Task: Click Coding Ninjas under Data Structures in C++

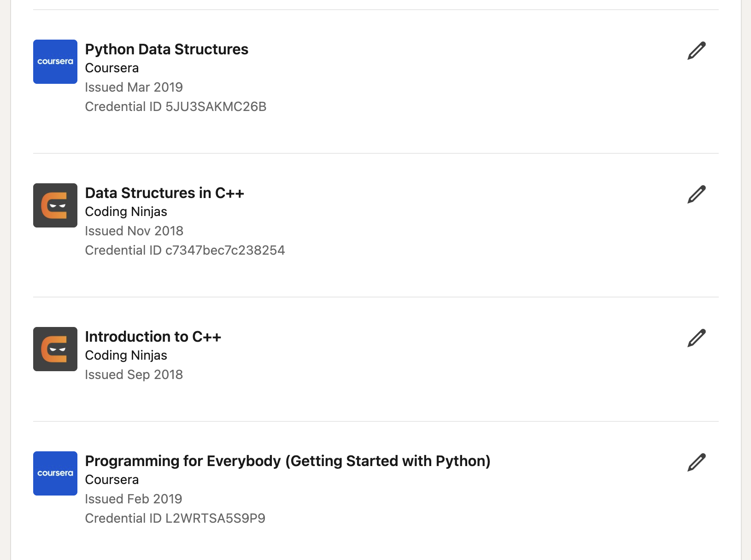Action: coord(126,212)
